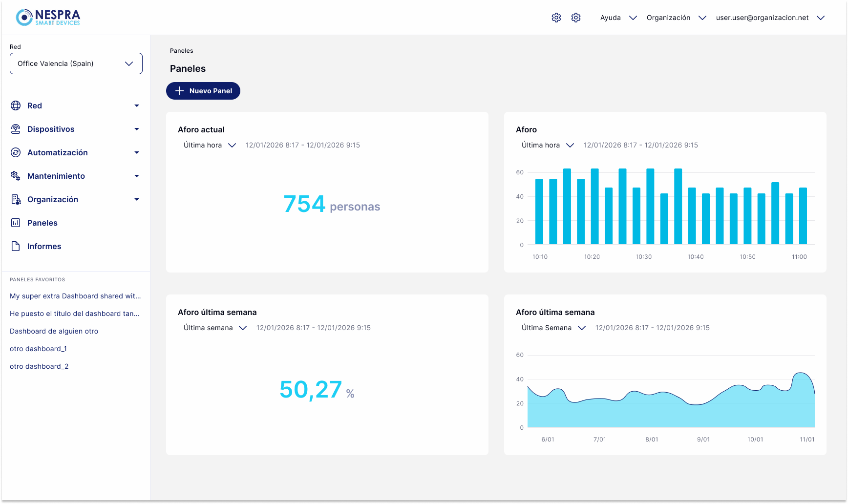Screen dimensions: 848x504
Task: Click the globe icon beside Red
Action: coord(16,105)
